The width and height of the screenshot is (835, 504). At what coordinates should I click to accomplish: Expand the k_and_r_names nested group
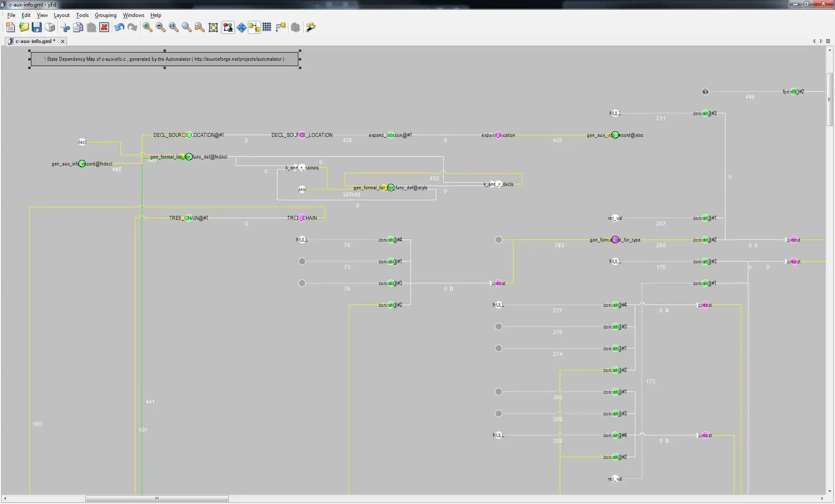pyautogui.click(x=302, y=167)
